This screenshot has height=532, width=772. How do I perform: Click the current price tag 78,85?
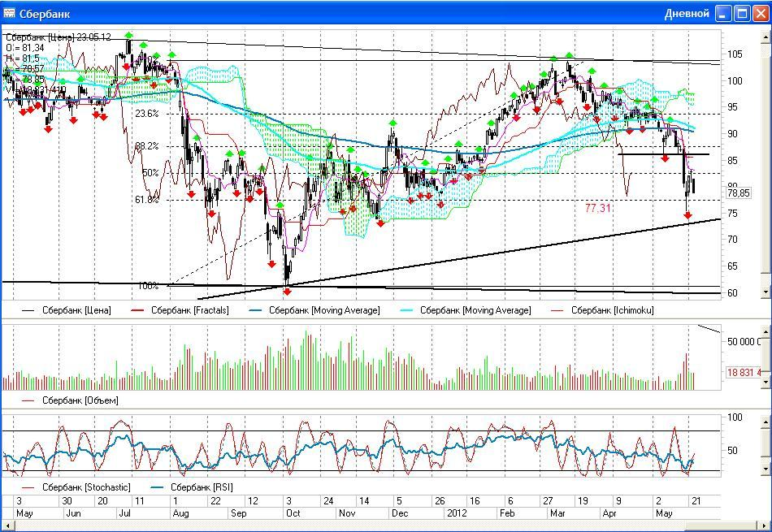739,193
